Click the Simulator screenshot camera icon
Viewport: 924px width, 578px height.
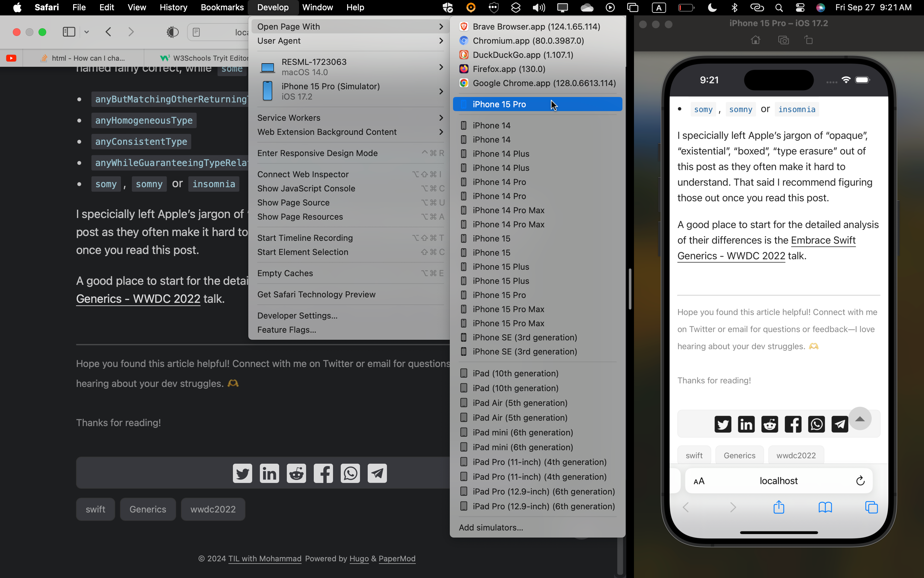783,40
